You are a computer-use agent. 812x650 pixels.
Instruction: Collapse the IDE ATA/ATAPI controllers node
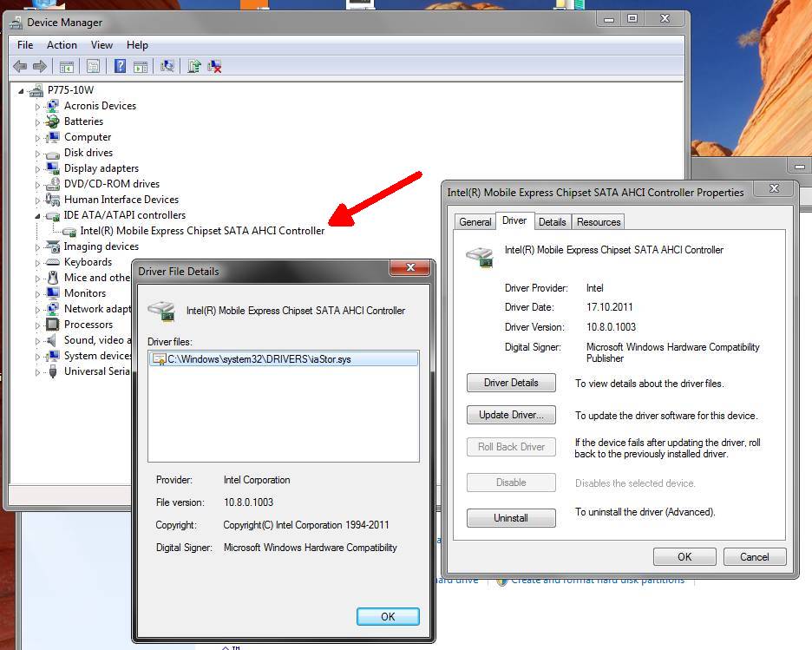point(37,216)
